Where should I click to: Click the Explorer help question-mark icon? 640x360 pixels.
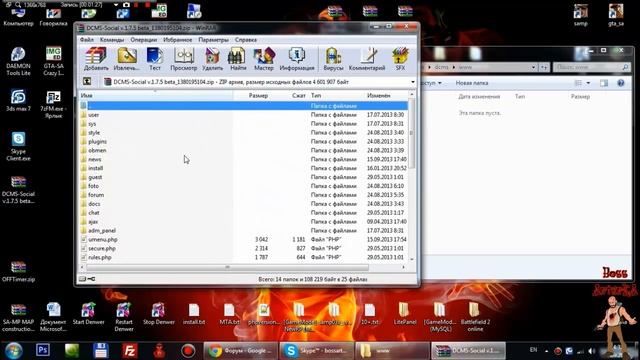pos(621,83)
